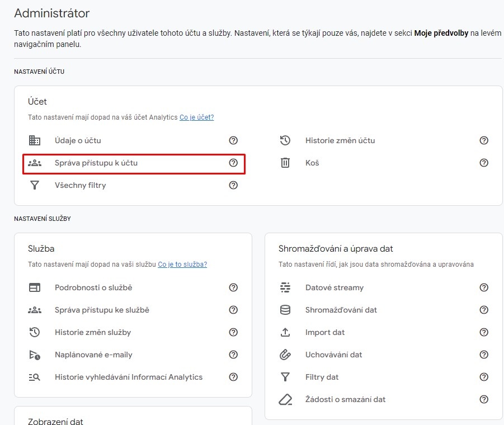Viewport: 504px width, 425px height.
Task: Click the upload icon beside Import dat
Action: (x=285, y=332)
